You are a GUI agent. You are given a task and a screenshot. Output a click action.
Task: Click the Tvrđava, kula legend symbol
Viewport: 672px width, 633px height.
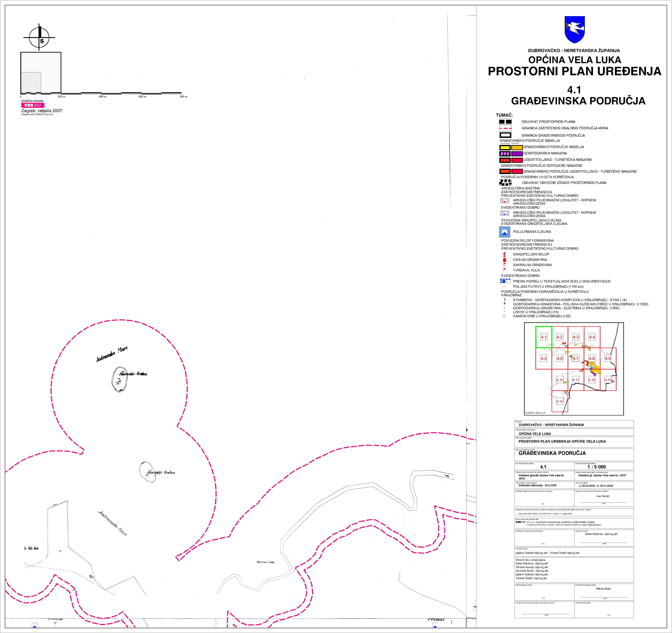pos(504,270)
